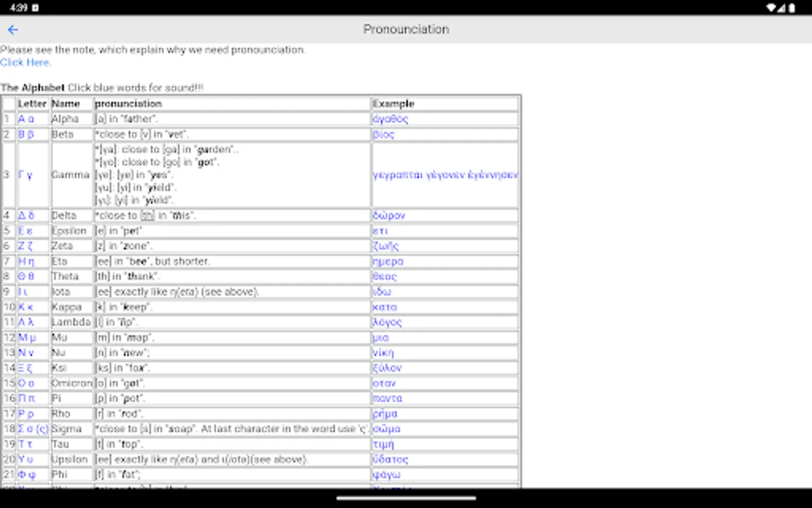Play example word 'λόγος' in Lambda row
Viewport: 812px width, 508px height.
(x=387, y=322)
